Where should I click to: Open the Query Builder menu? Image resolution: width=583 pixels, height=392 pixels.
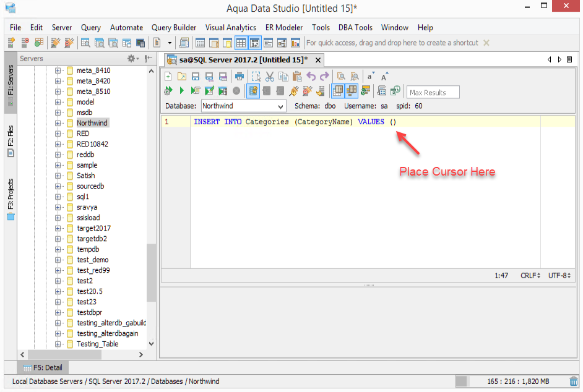click(x=174, y=27)
